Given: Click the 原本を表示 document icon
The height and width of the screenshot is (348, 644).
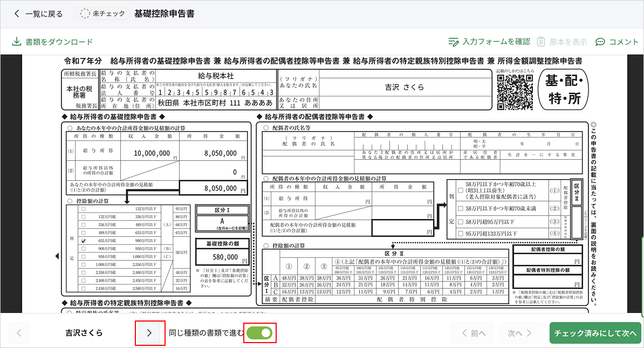Looking at the screenshot, I should 541,42.
